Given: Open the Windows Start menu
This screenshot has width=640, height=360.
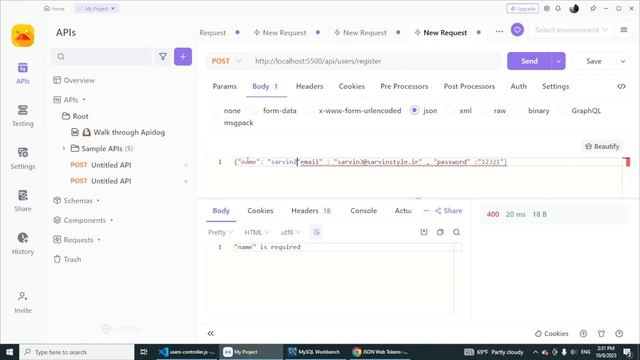Looking at the screenshot, I should (x=9, y=352).
